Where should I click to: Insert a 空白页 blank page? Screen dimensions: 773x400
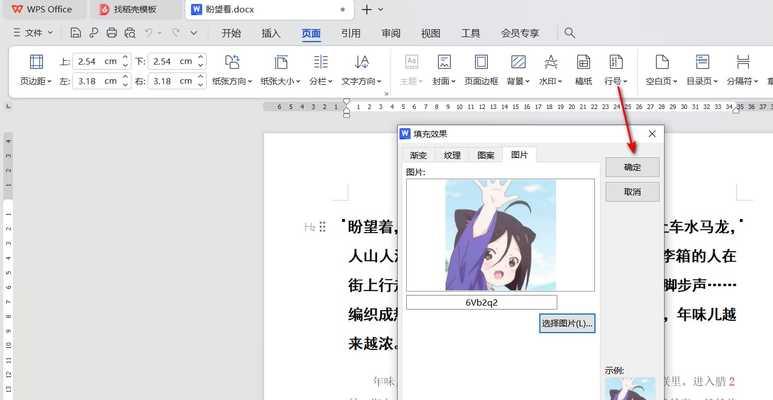(662, 62)
